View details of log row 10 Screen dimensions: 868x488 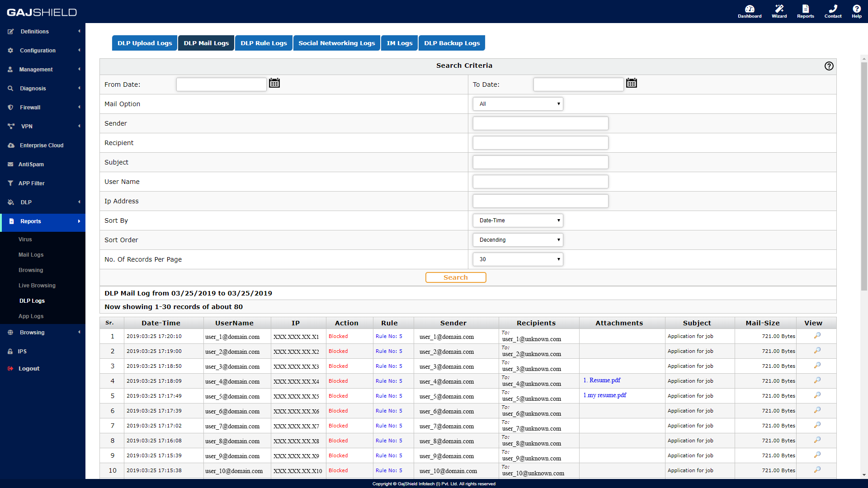(x=817, y=469)
